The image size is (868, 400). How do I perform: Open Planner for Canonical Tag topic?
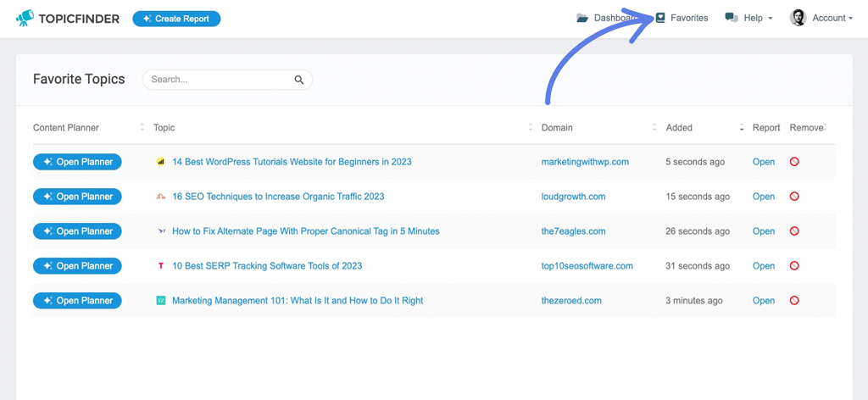coord(77,231)
